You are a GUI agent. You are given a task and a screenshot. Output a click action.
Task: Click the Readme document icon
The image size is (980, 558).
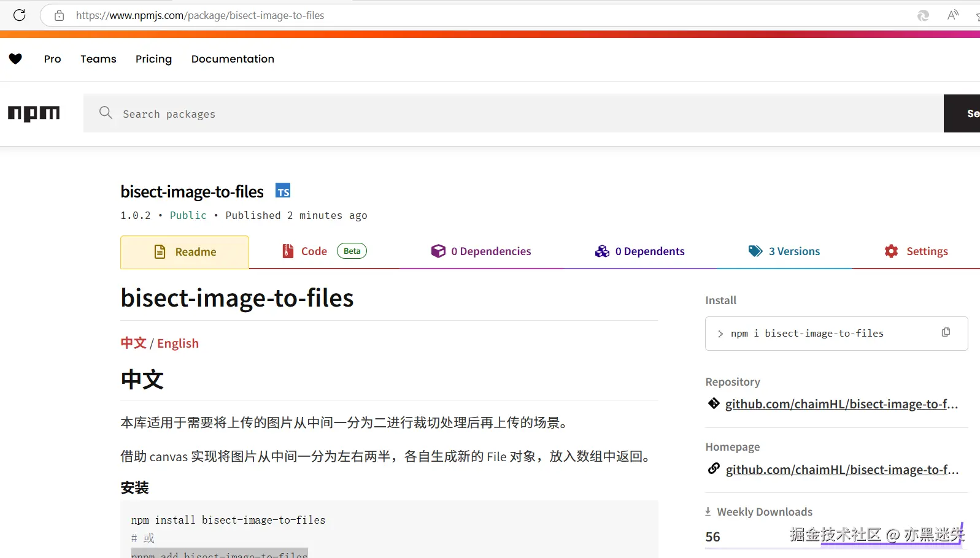tap(160, 251)
